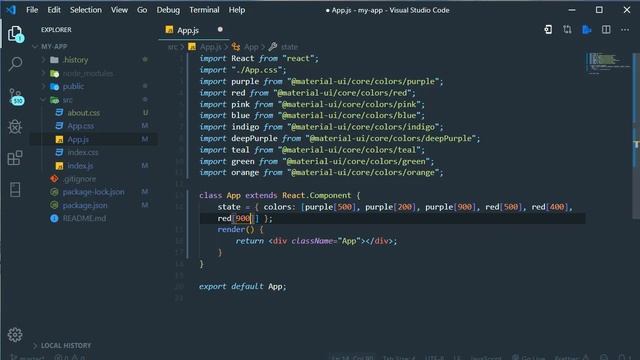This screenshot has height=360, width=640.
Task: Click the unsaved changes dot on the App.js tab
Action: [220, 29]
